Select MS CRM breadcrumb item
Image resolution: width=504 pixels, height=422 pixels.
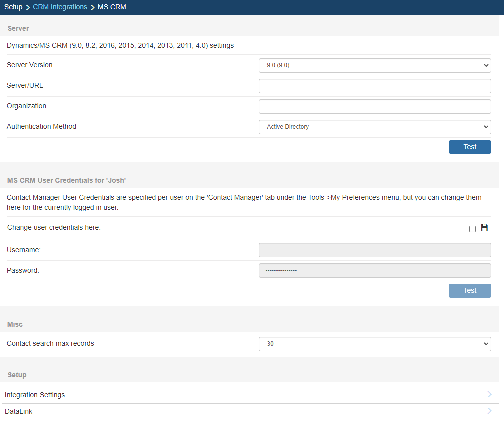[x=112, y=7]
